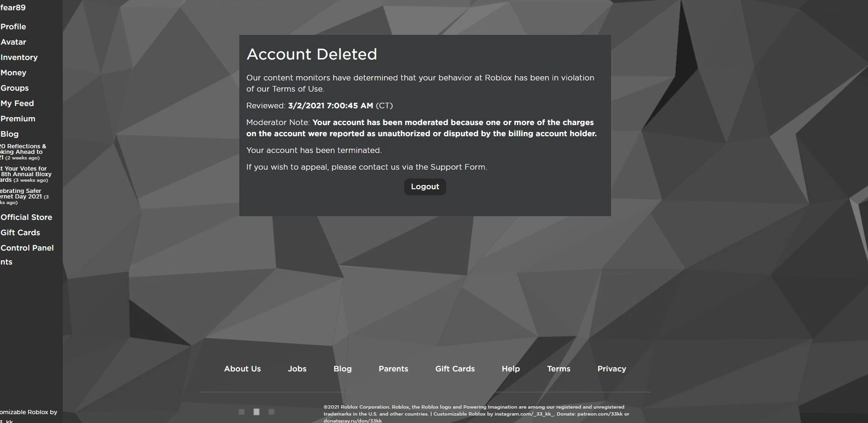View Terms from the footer
The height and width of the screenshot is (423, 868).
559,369
